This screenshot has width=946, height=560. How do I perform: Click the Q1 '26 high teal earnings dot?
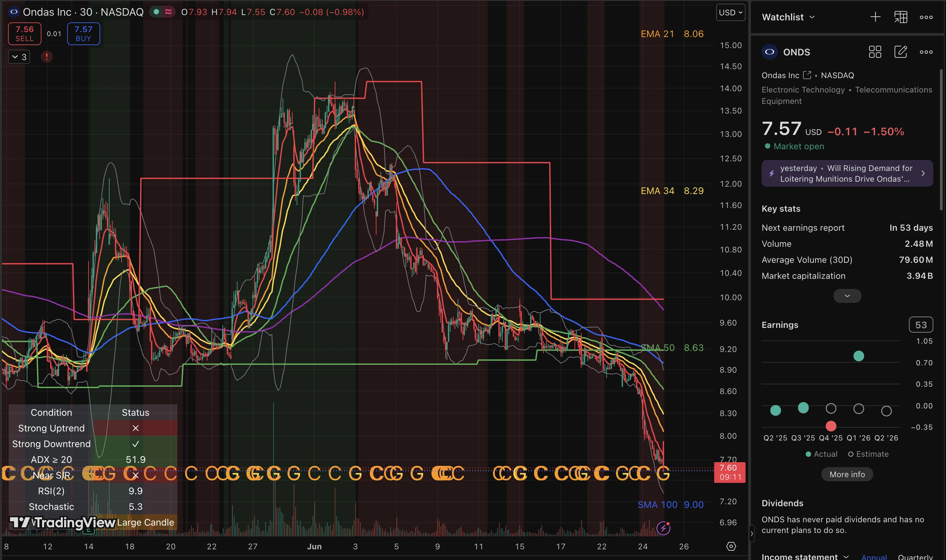858,356
